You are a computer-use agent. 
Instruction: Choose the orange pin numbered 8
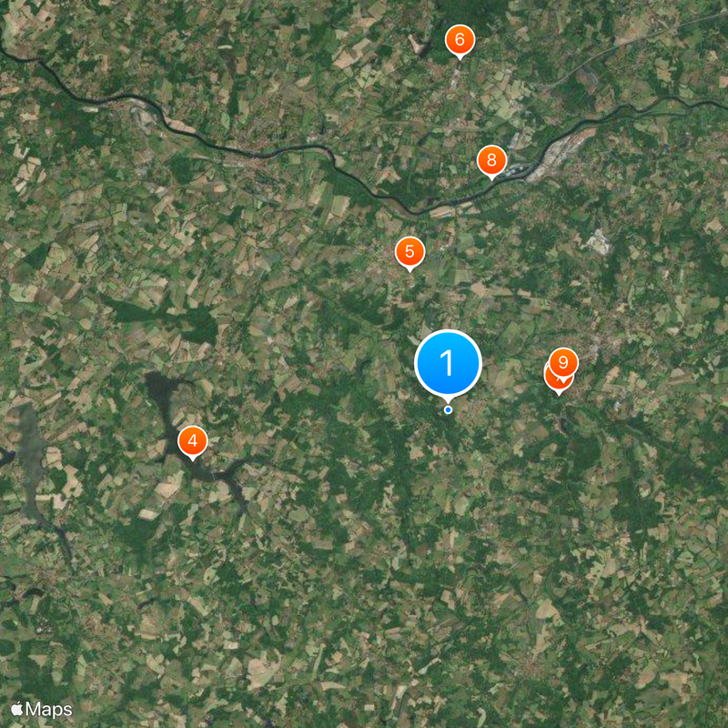tap(491, 161)
